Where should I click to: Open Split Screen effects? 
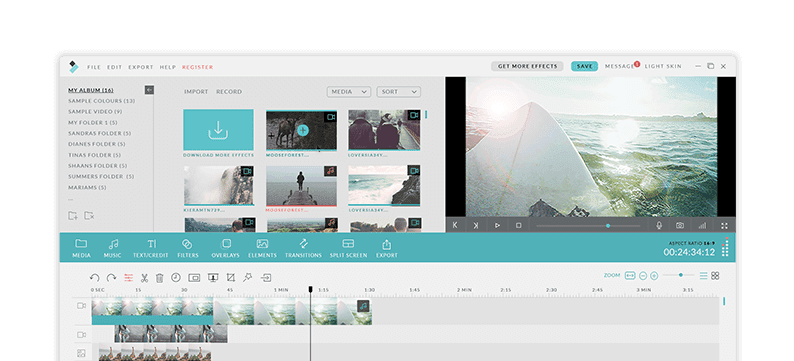click(348, 249)
